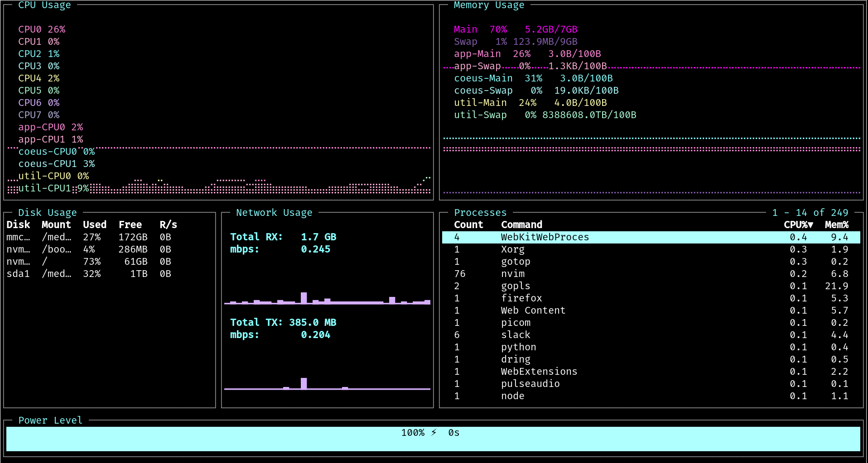Select the pulseaudio process row

pyautogui.click(x=651, y=384)
